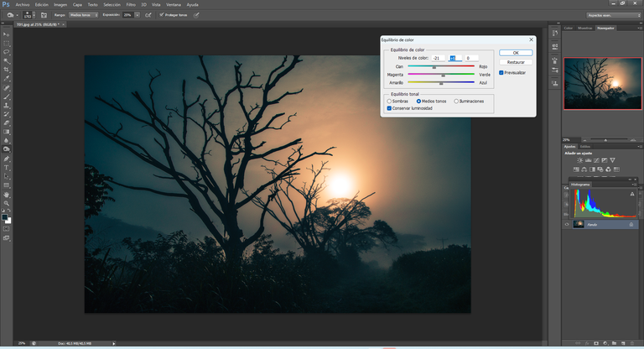Click the foreground color swatch
This screenshot has height=349, width=644.
click(4, 217)
